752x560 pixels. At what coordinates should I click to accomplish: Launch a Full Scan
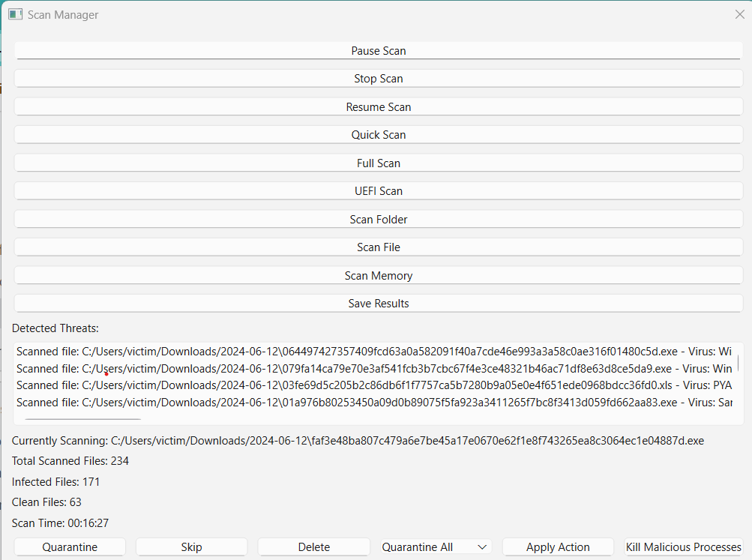[378, 163]
